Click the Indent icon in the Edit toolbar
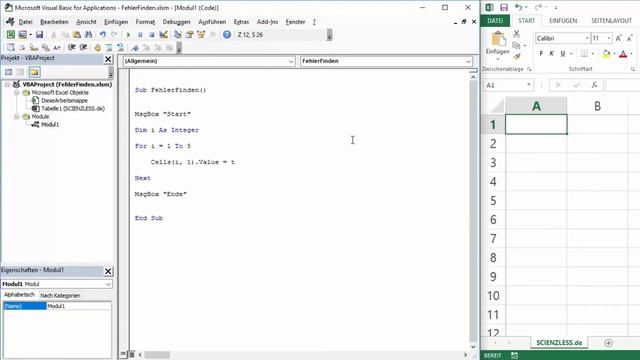Image resolution: width=640 pixels, height=360 pixels. 71,48
